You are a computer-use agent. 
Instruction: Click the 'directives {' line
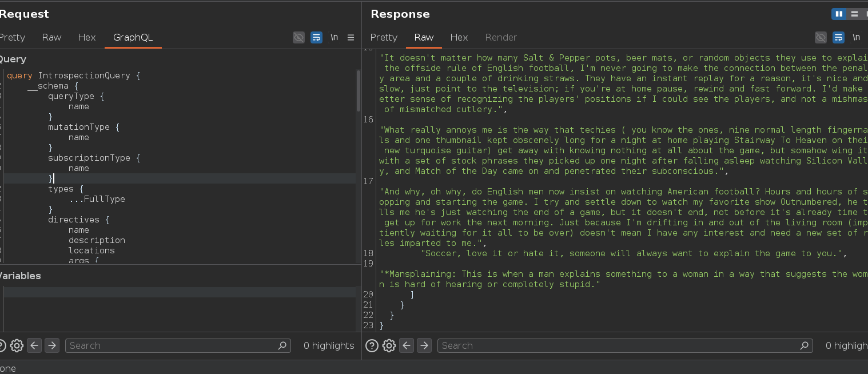79,220
